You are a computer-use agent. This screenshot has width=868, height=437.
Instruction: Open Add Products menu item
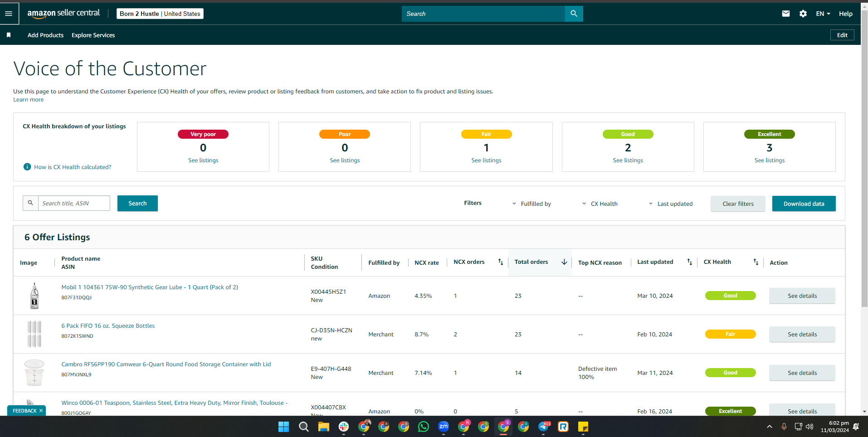point(45,35)
